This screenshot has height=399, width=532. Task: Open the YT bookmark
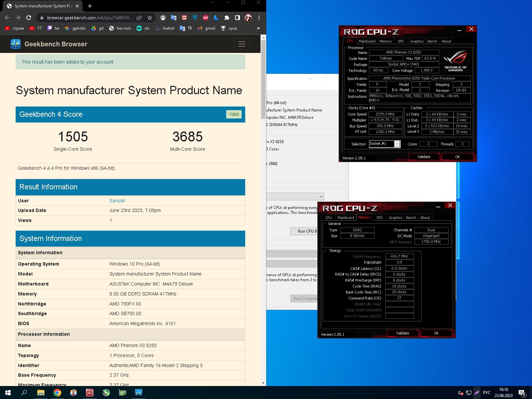tap(36, 28)
